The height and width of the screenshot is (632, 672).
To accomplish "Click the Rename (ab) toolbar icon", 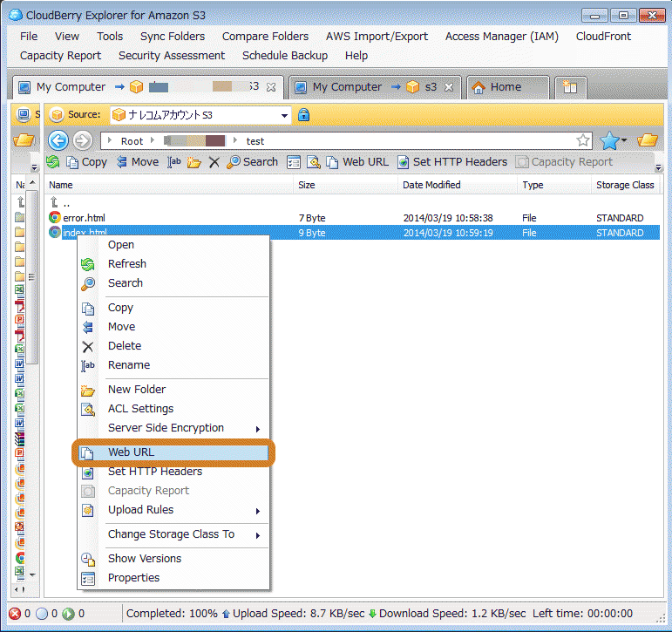I will click(x=174, y=162).
